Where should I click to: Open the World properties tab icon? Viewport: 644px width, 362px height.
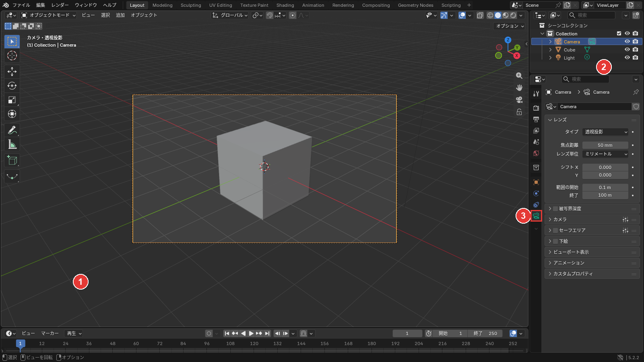pos(536,153)
